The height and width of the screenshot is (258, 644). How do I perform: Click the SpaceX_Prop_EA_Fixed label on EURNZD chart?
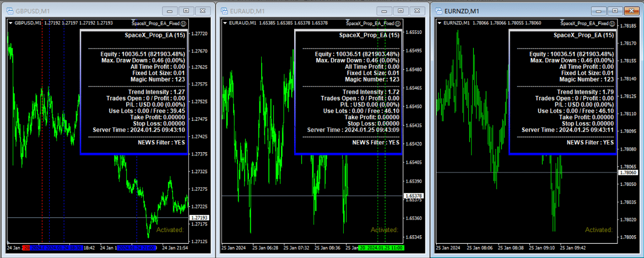click(x=585, y=23)
